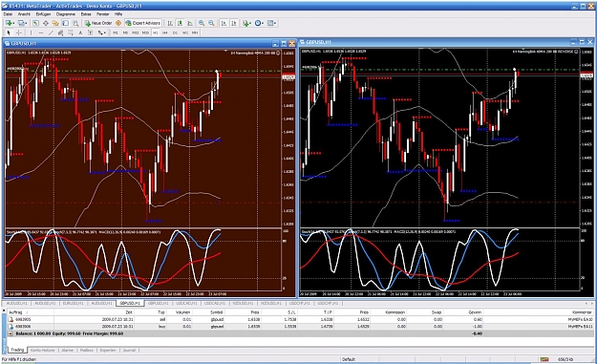Launch MetaEditor via yellow diamond icon
The height and width of the screenshot is (364, 597).
[118, 23]
